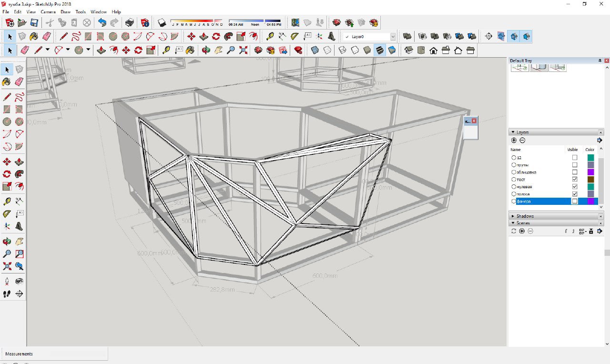Switch to the Front house view

point(433,50)
